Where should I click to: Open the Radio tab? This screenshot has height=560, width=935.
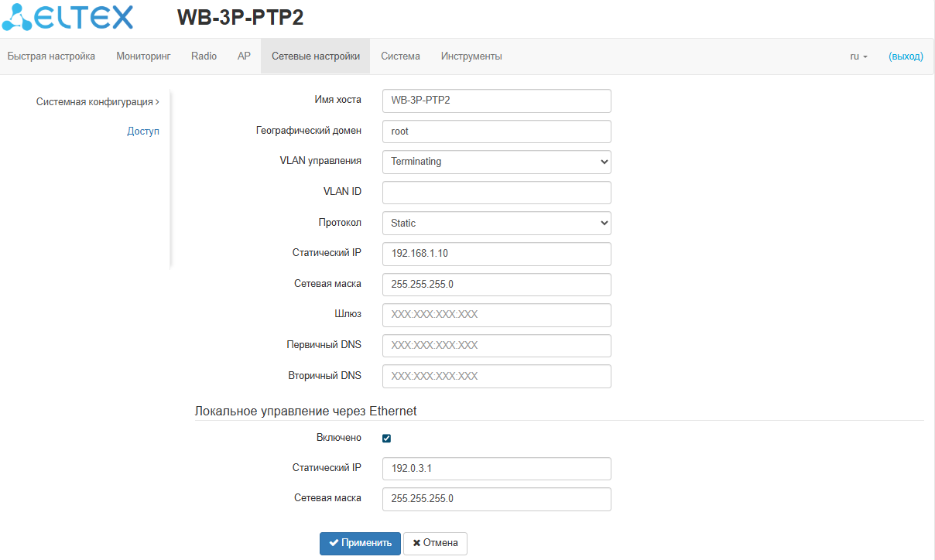(204, 56)
